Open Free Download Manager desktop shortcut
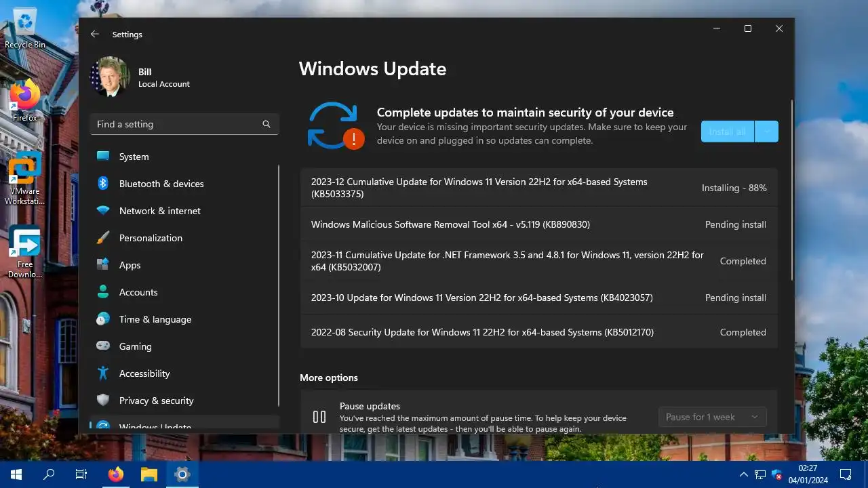 click(x=25, y=251)
